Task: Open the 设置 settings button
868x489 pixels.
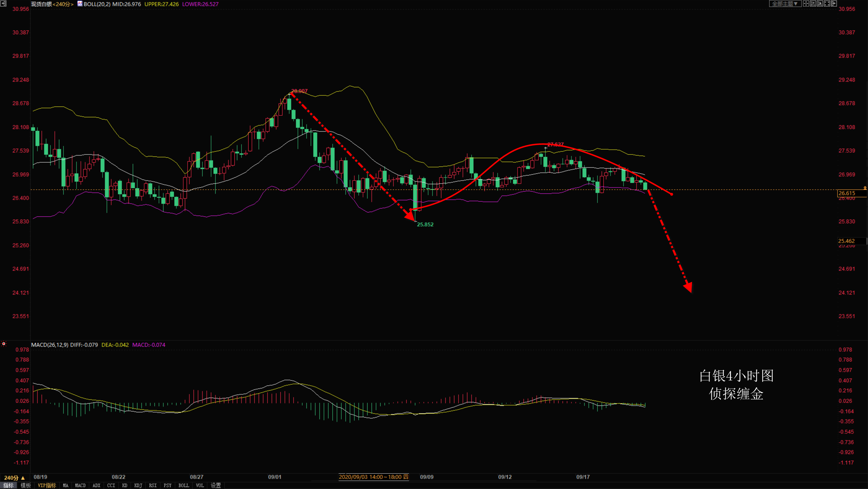Action: pos(216,485)
